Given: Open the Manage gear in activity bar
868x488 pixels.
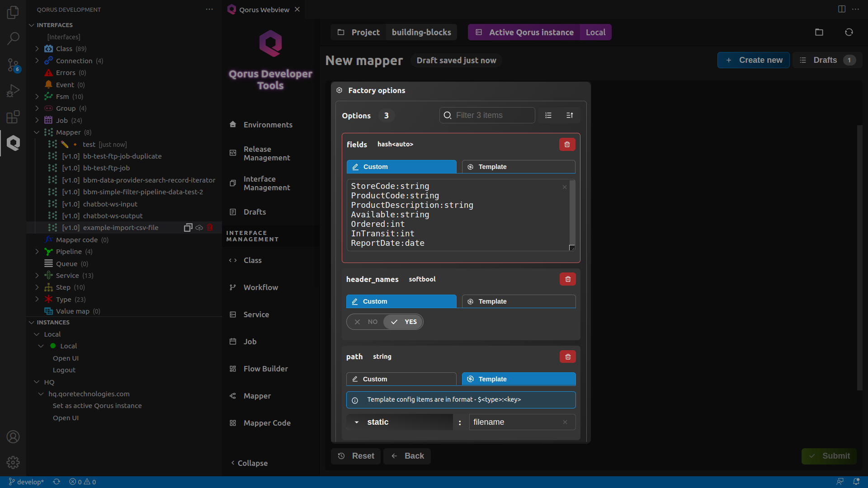Looking at the screenshot, I should [x=13, y=462].
